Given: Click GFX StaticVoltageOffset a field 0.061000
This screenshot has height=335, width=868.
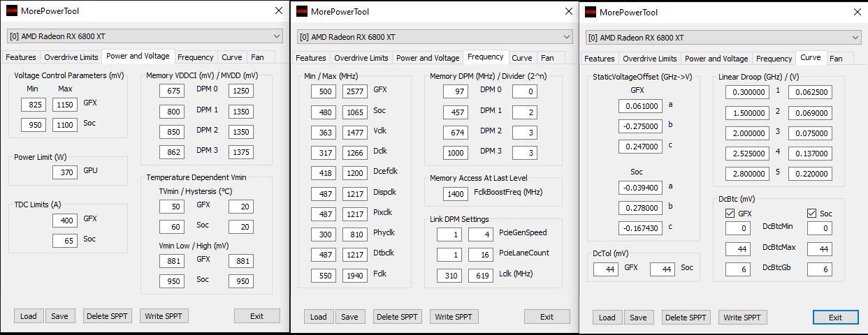Looking at the screenshot, I should pos(640,106).
